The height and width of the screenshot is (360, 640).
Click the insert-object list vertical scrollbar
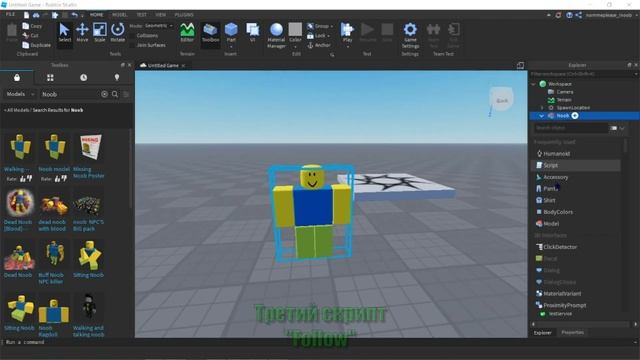625,146
